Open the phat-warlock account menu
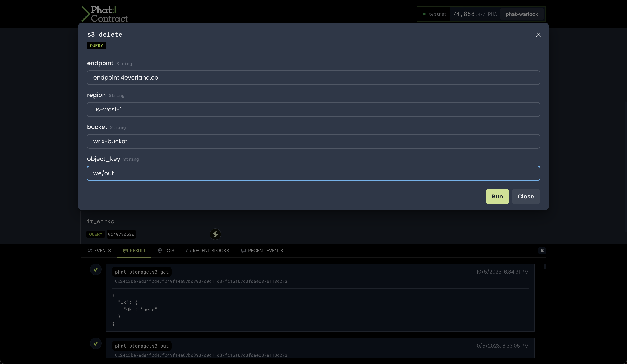Screen dimensions: 627x364 click(x=522, y=14)
